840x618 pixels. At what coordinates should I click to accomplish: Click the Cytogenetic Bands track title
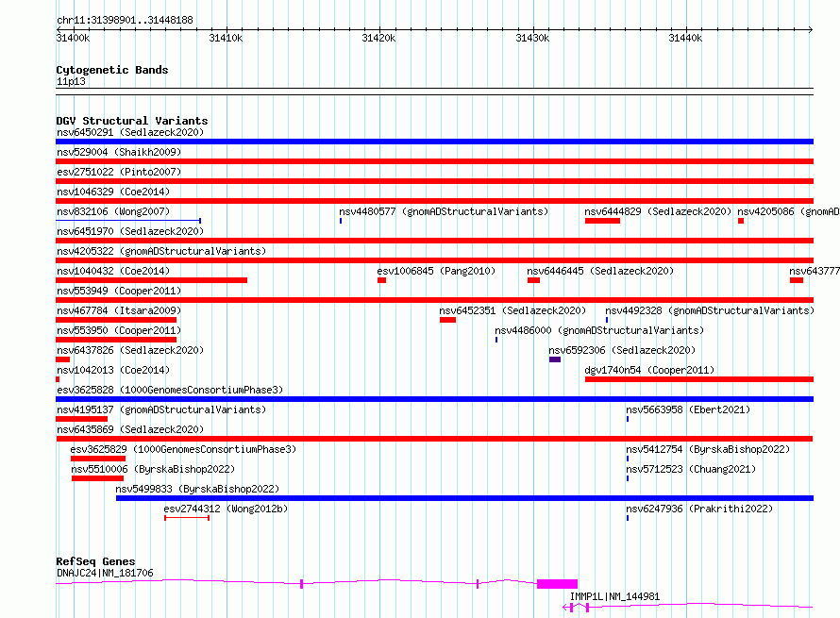click(x=112, y=70)
